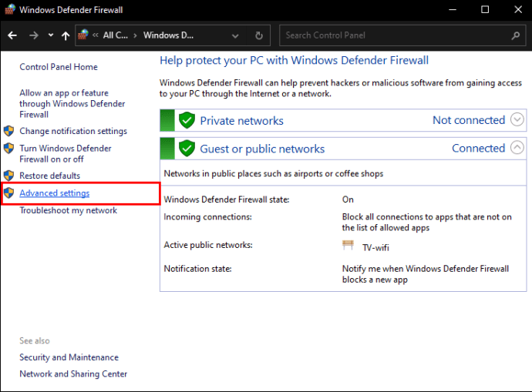
Task: Click the green shield beside Private networks
Action: pyautogui.click(x=187, y=120)
